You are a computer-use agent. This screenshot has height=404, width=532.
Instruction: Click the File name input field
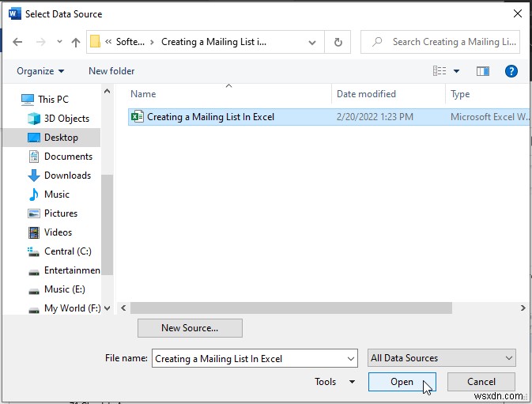(x=249, y=358)
